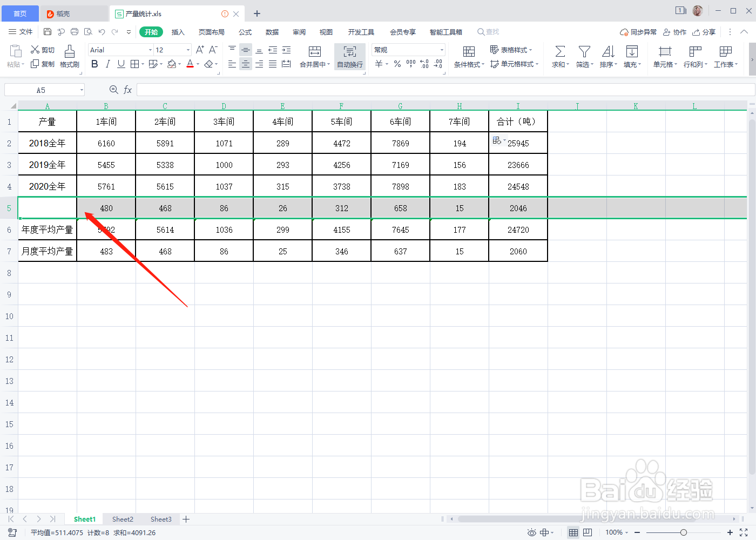The height and width of the screenshot is (540, 756).
Task: Open the font size 12 dropdown
Action: click(x=188, y=50)
